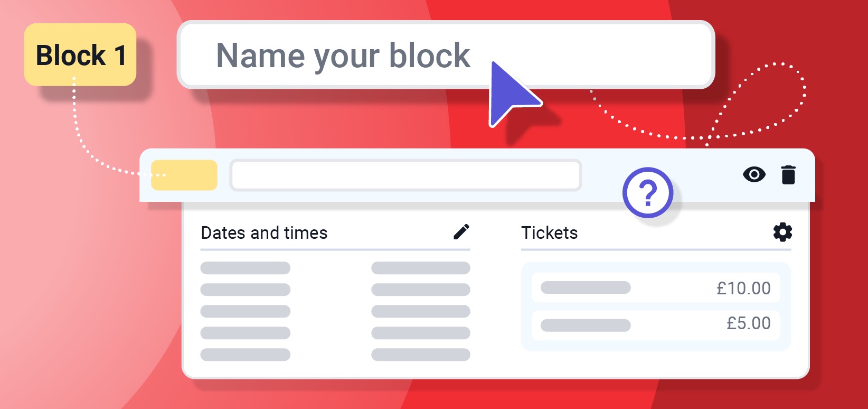This screenshot has height=409, width=868.
Task: Select the £10.00 ticket row
Action: click(x=656, y=288)
